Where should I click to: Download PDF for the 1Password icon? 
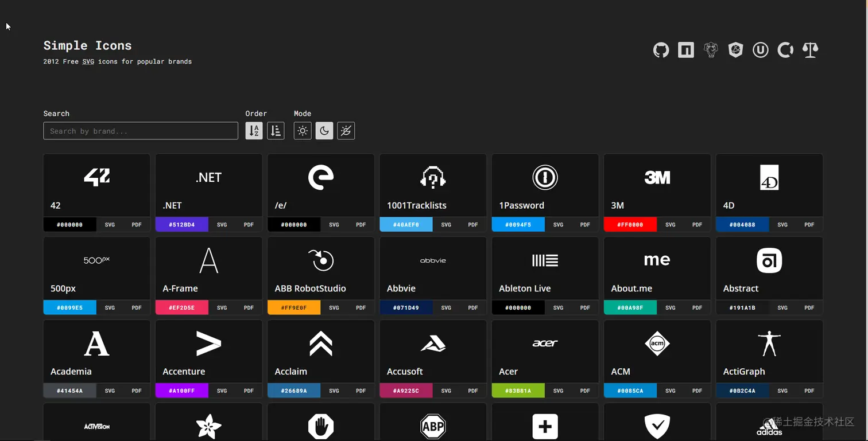[x=585, y=225]
